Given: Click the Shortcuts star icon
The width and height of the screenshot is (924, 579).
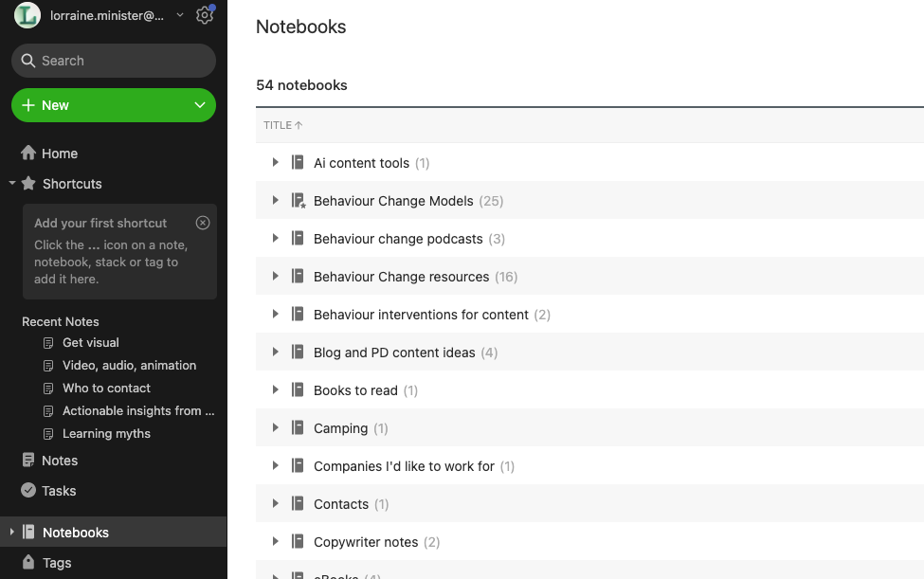Looking at the screenshot, I should tap(28, 184).
